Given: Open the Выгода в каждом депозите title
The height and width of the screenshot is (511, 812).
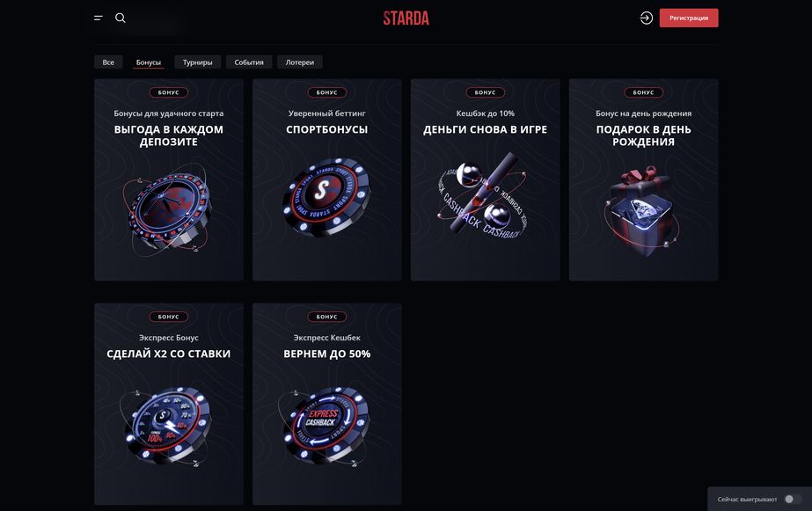Looking at the screenshot, I should (168, 135).
